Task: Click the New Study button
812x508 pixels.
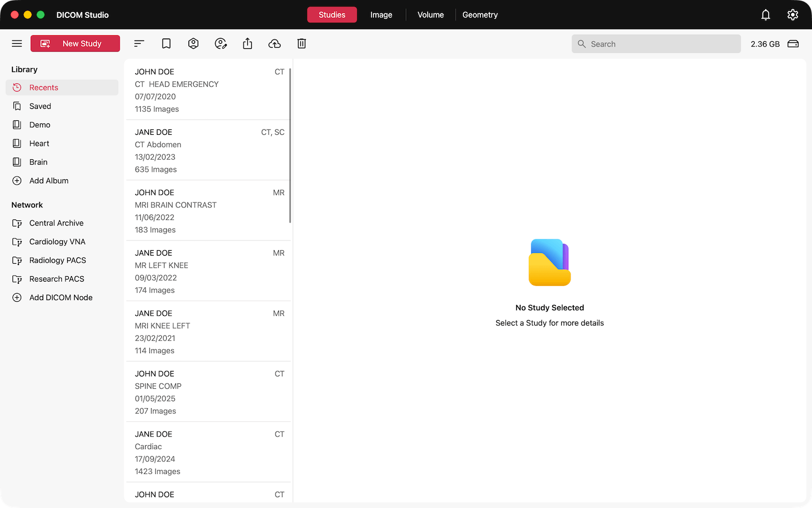Action: [75, 43]
